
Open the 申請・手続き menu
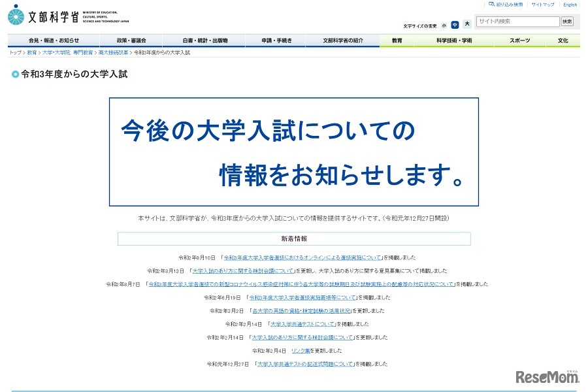tap(274, 40)
